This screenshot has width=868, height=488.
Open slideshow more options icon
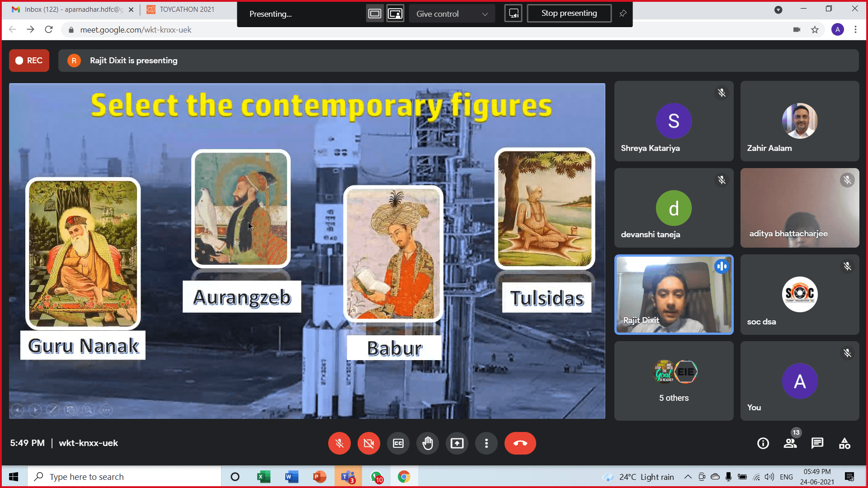tap(106, 410)
